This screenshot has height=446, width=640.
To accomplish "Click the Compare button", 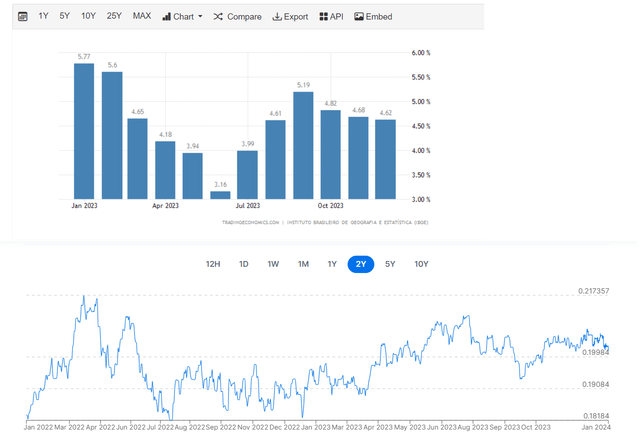I will 237,16.
